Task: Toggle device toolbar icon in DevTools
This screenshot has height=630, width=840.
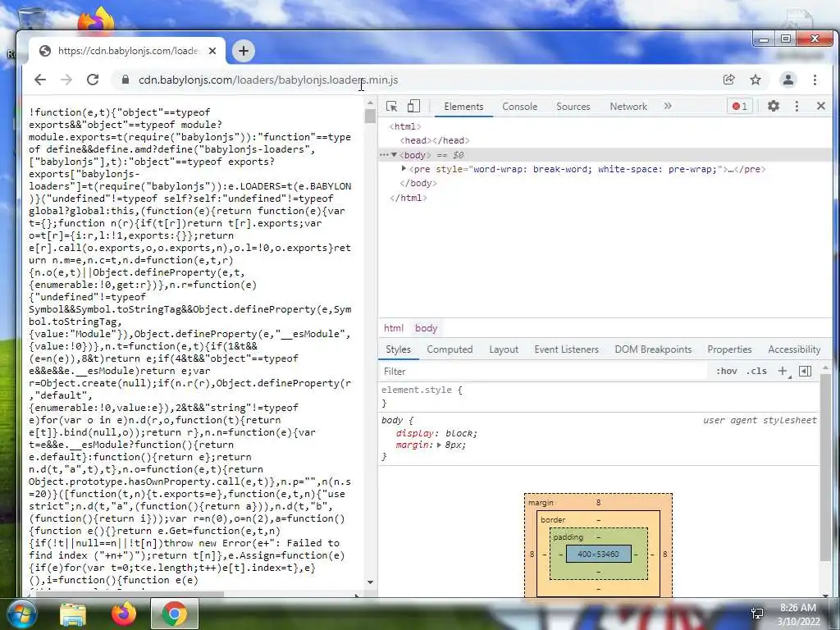Action: pyautogui.click(x=413, y=106)
